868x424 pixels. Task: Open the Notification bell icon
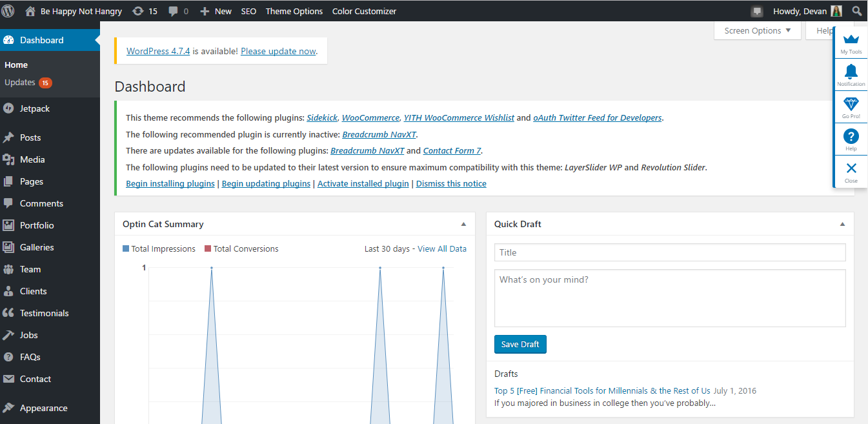click(x=851, y=71)
